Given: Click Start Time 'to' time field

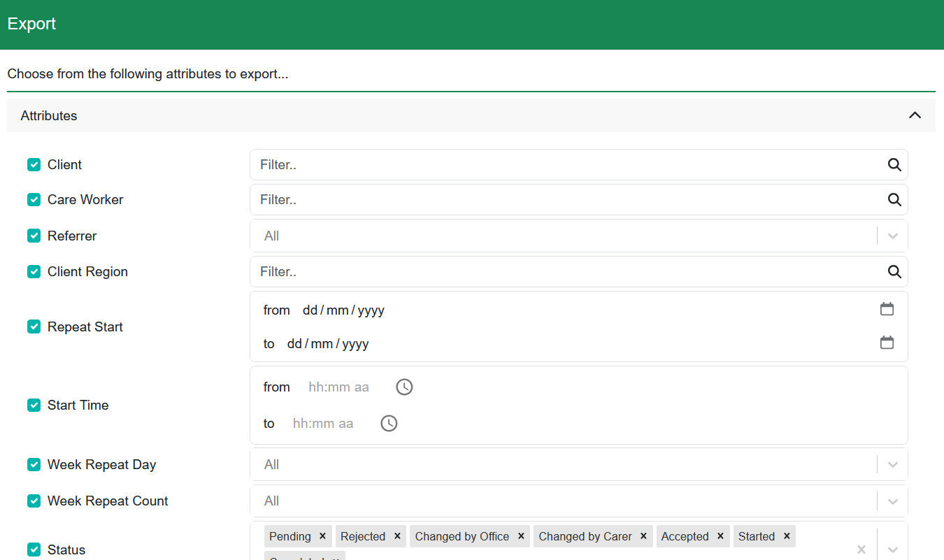Looking at the screenshot, I should point(323,423).
